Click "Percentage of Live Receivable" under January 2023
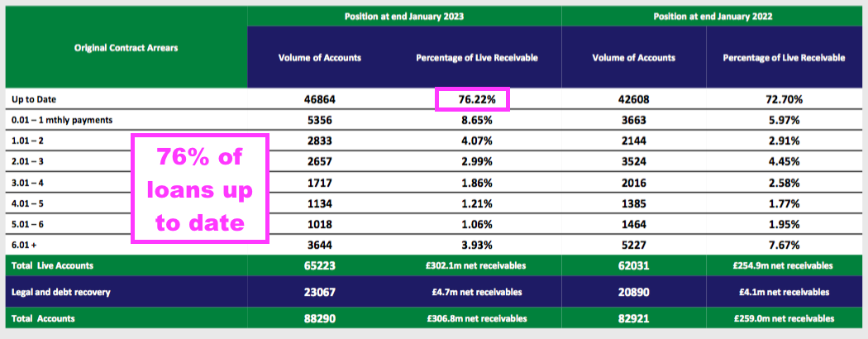The image size is (868, 339). [477, 58]
